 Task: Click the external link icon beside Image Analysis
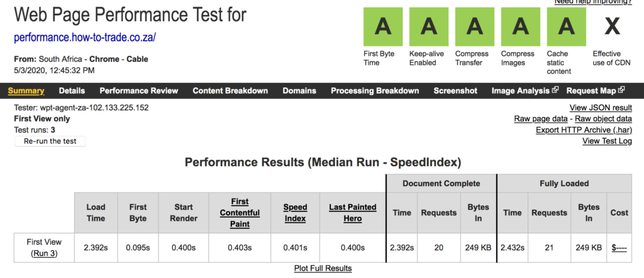555,91
